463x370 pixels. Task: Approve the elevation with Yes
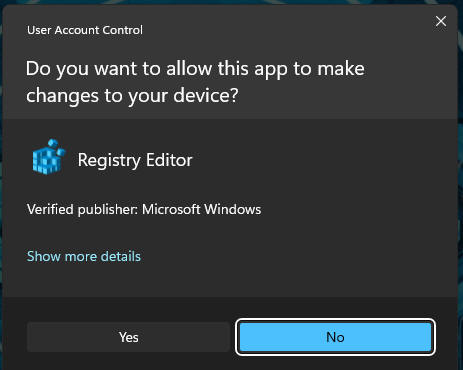tap(128, 337)
